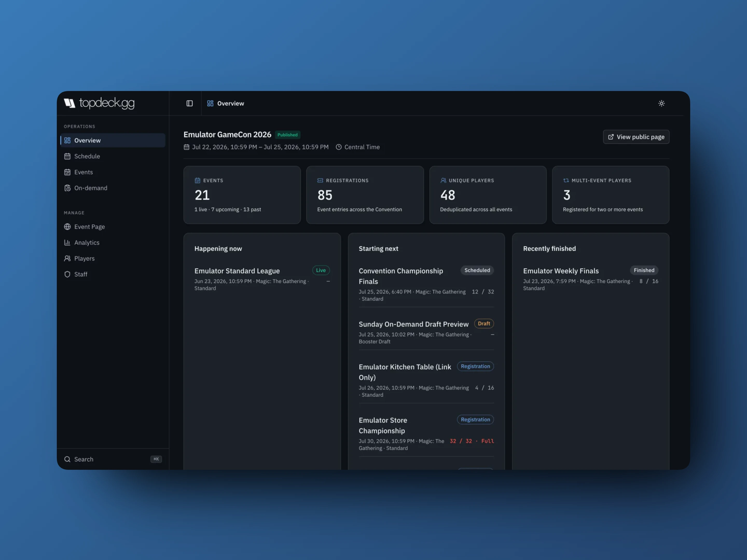Click the Overview sidebar grid icon
This screenshot has width=747, height=560.
point(67,141)
